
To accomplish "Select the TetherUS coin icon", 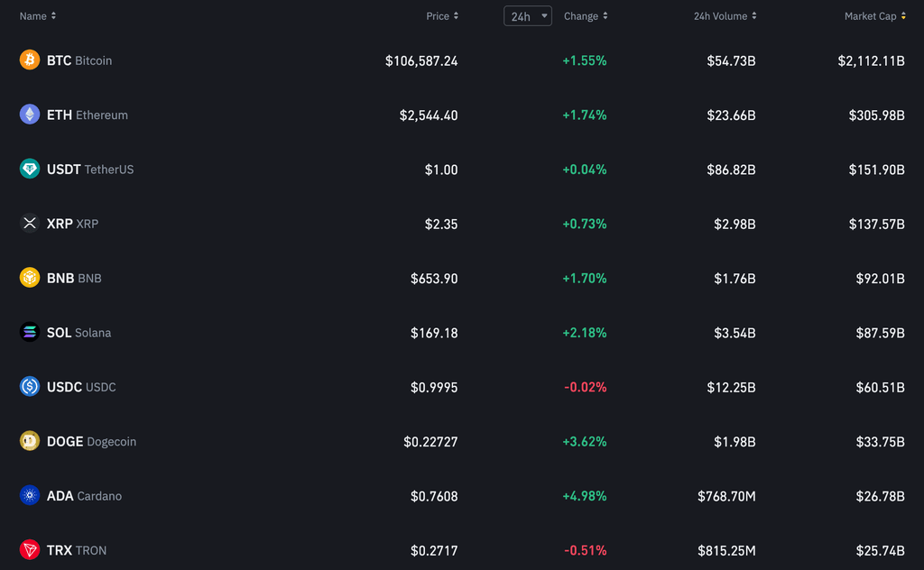I will click(29, 169).
